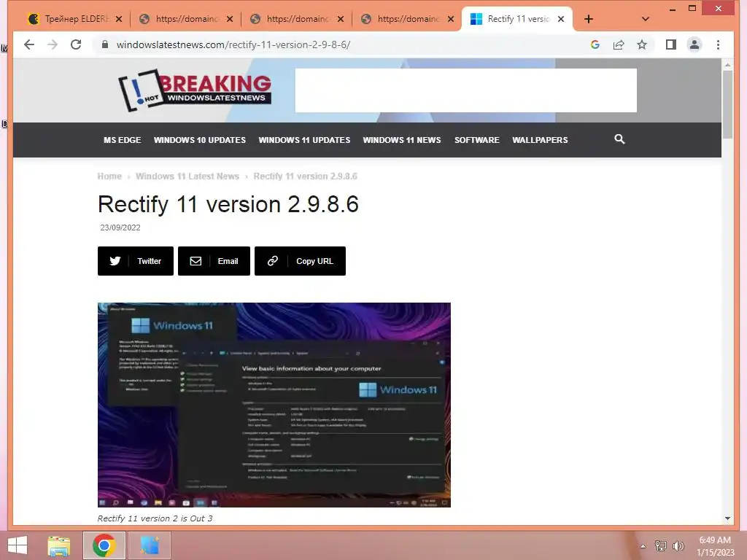Open WINDOWS 10 UPDATES menu
The image size is (747, 560).
pyautogui.click(x=200, y=140)
